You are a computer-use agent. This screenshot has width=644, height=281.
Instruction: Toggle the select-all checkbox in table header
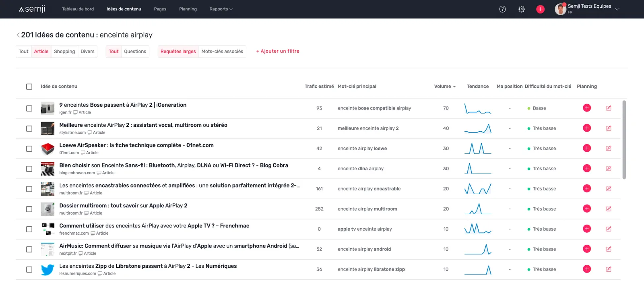29,87
